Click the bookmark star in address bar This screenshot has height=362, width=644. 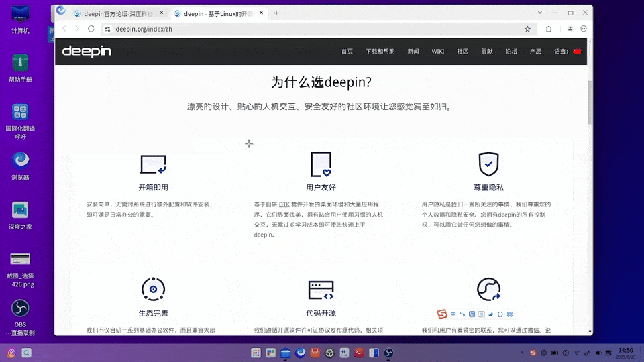click(x=527, y=29)
